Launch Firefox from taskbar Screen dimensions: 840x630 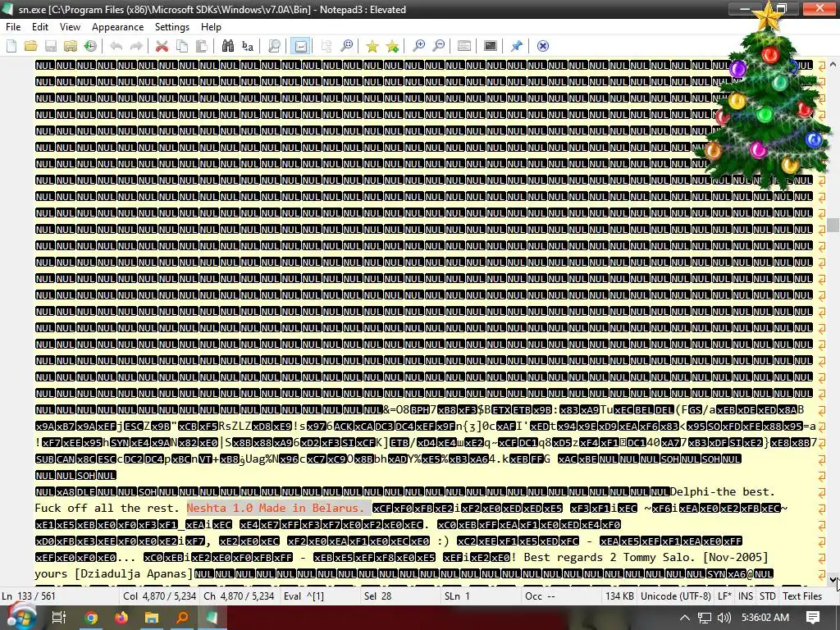(121, 618)
